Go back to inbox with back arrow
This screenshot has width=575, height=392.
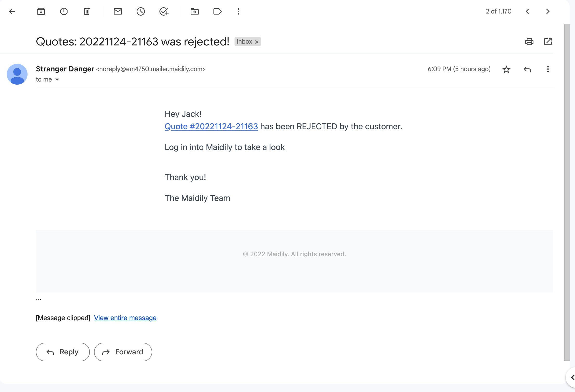point(12,11)
